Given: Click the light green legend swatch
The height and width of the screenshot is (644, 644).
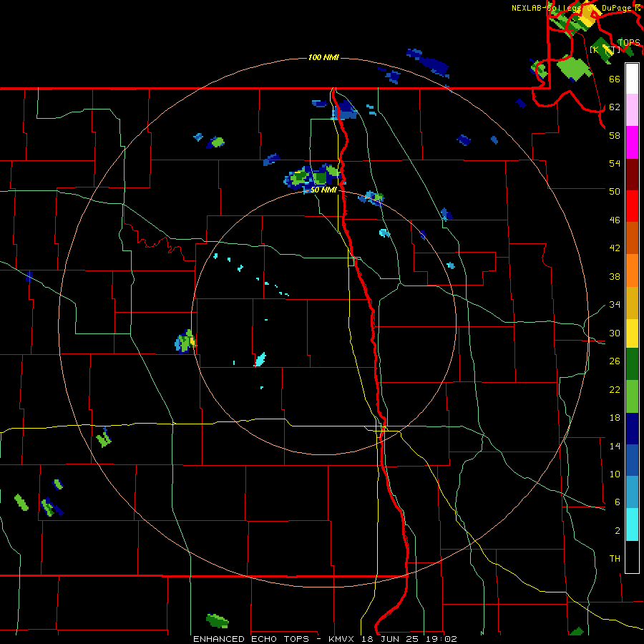Looking at the screenshot, I should (x=632, y=396).
